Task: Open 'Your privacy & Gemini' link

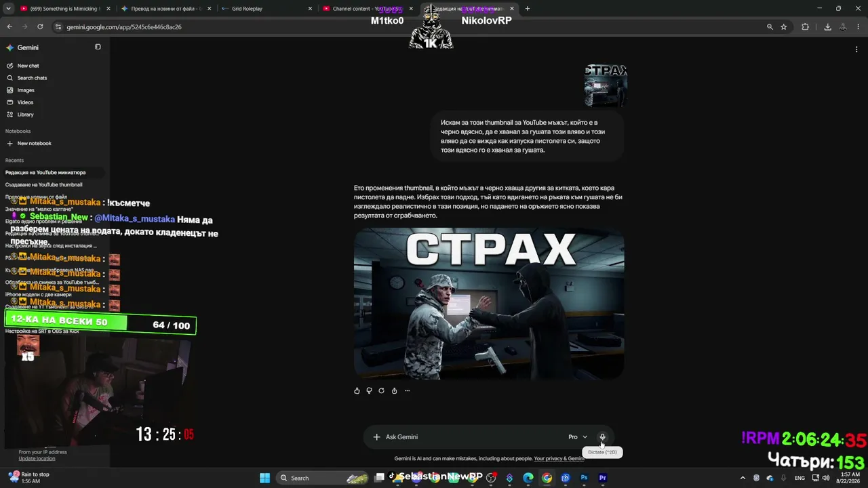Action: tap(559, 459)
